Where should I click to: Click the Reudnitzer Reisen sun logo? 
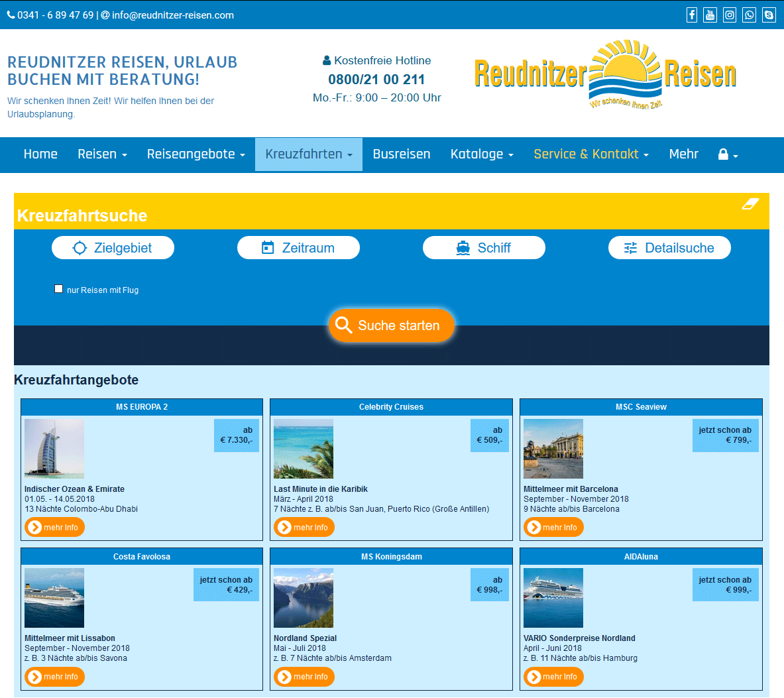tap(605, 74)
